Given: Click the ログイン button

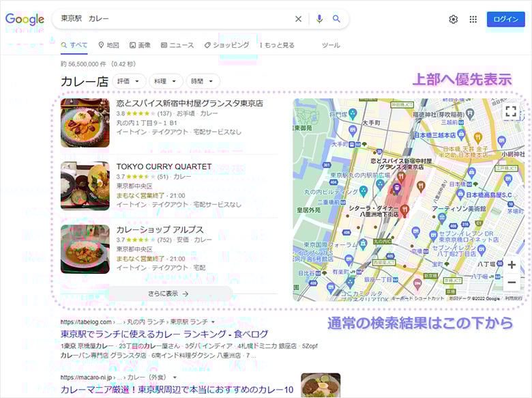Looking at the screenshot, I should pyautogui.click(x=505, y=19).
